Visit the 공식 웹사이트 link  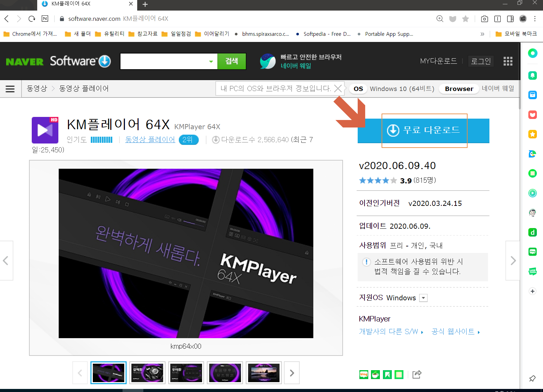456,331
